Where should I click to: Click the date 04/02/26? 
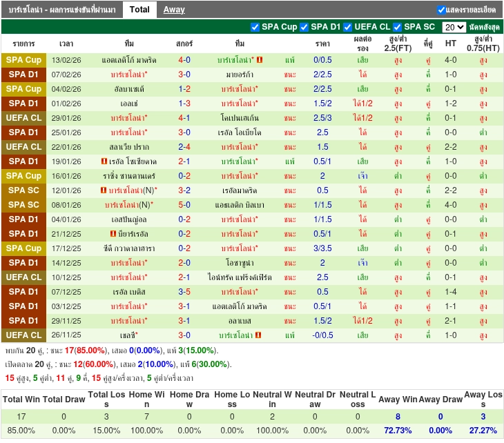click(x=66, y=89)
